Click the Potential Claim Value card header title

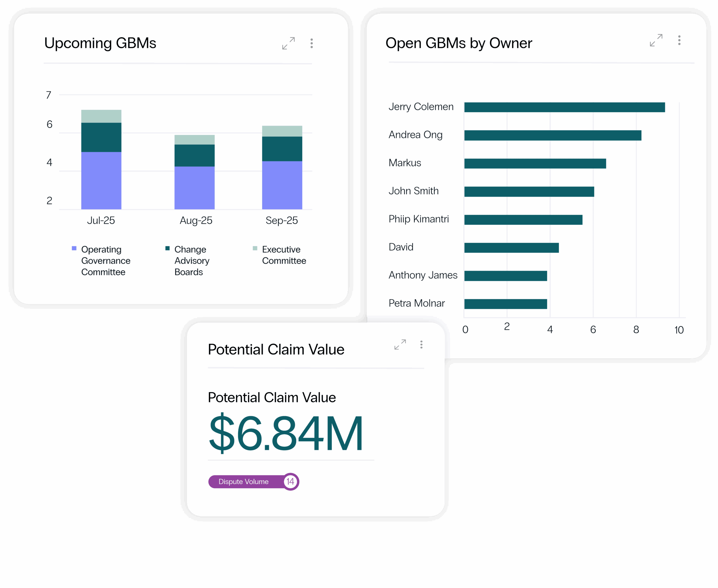point(276,349)
